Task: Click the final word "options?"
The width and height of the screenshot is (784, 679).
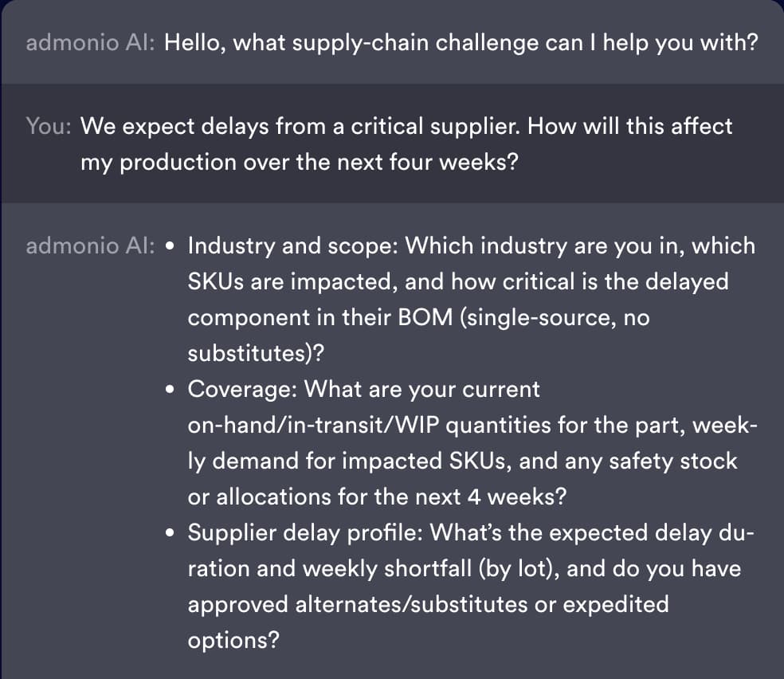Action: click(233, 640)
